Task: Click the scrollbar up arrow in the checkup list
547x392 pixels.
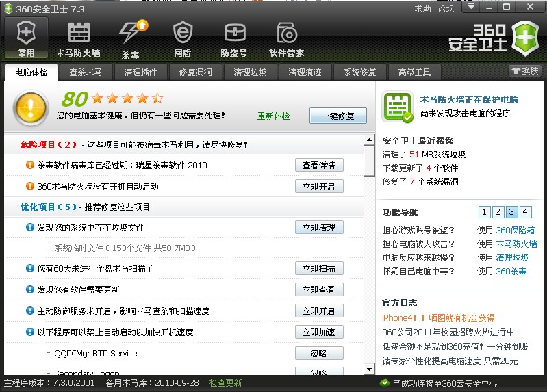Action: [x=369, y=140]
